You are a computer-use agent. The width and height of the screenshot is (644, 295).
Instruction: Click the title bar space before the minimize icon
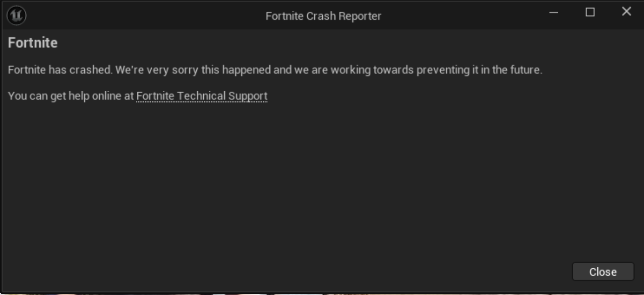coord(461,15)
